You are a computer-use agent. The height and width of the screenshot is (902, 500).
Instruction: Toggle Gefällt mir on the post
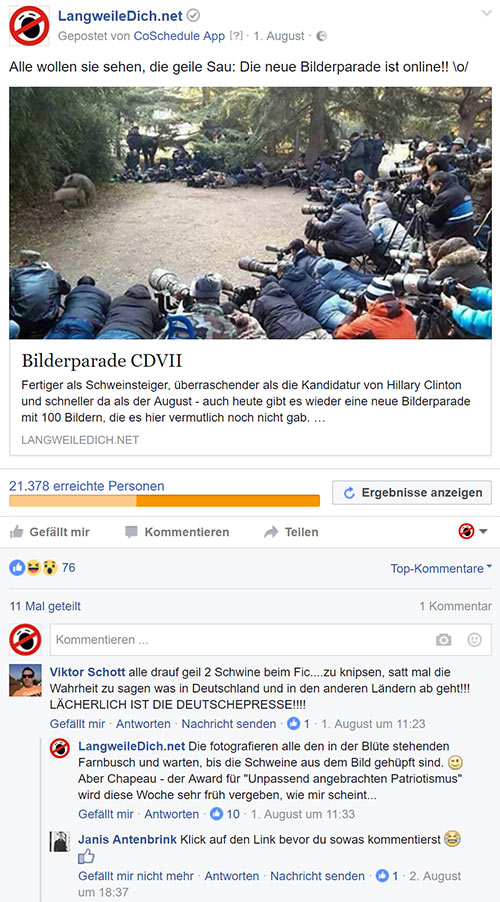[x=50, y=532]
